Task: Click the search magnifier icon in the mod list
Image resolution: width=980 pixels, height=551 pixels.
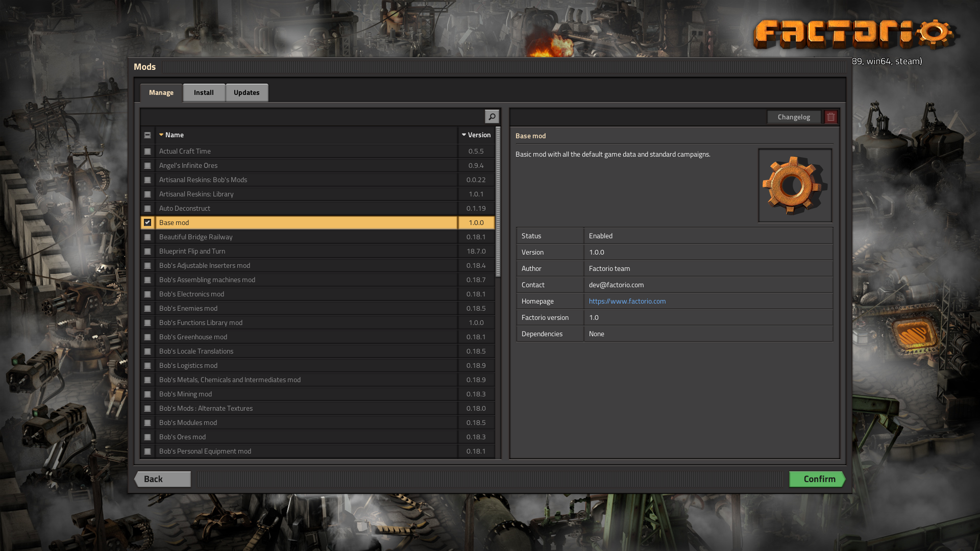Action: [492, 117]
